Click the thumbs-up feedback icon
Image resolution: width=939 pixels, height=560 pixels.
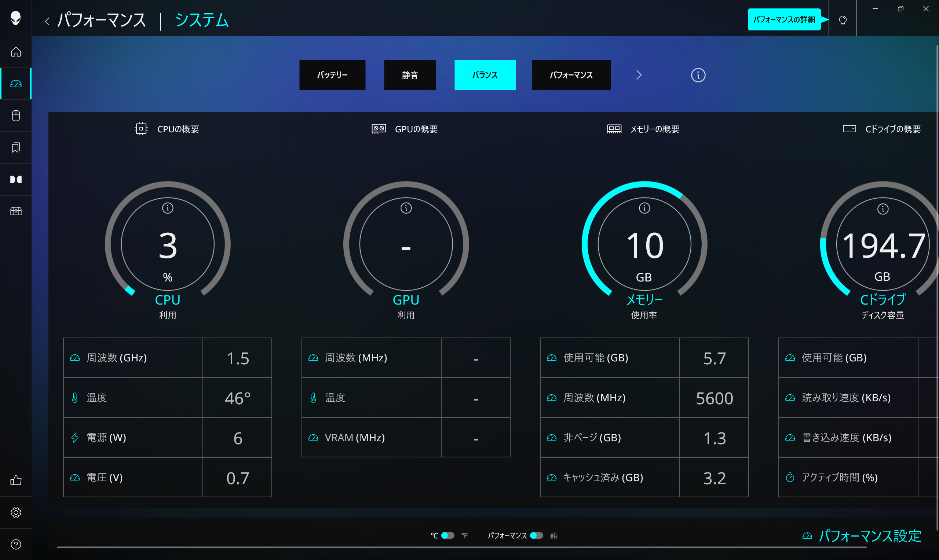pyautogui.click(x=15, y=480)
